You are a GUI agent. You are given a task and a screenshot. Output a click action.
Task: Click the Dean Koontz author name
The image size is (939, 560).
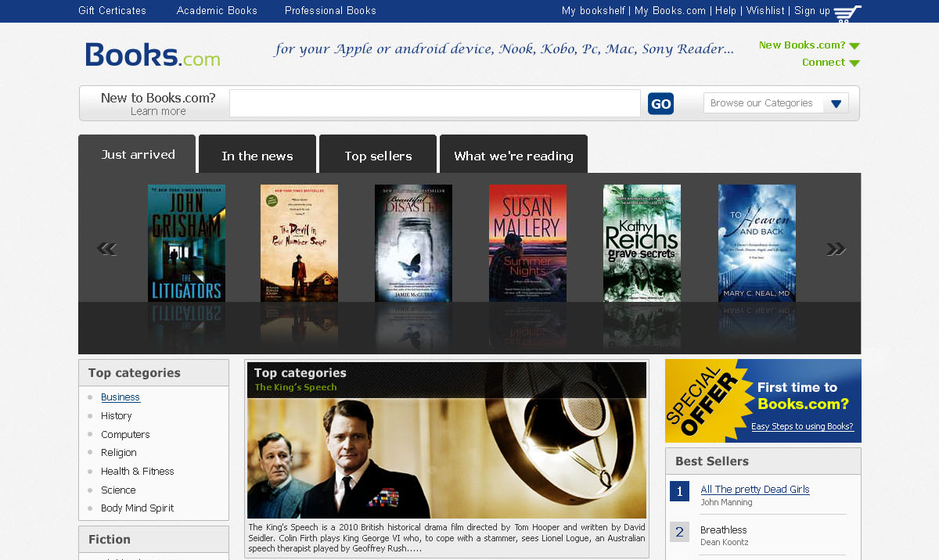(x=725, y=543)
